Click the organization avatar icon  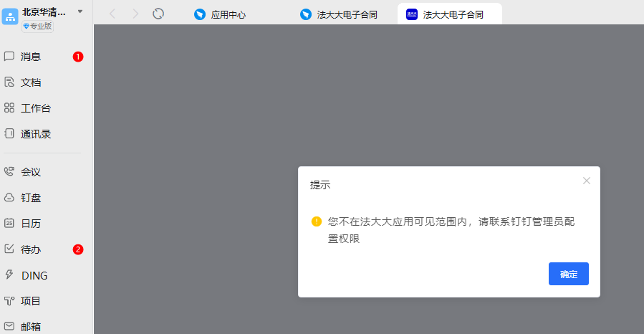click(x=10, y=16)
